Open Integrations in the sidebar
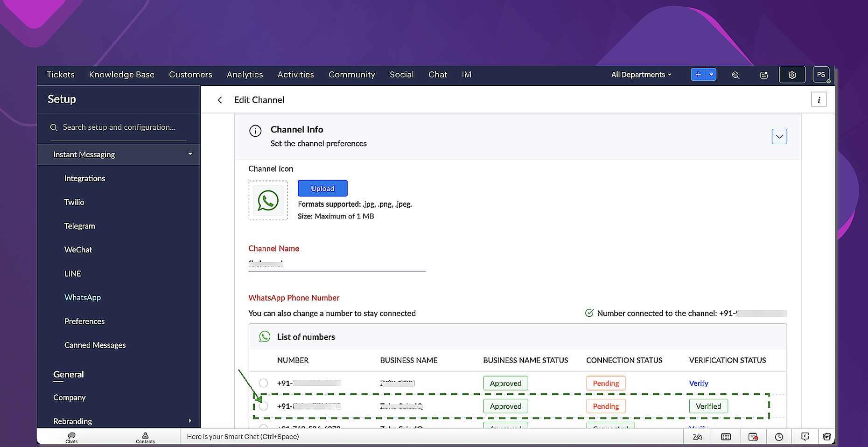 click(85, 178)
